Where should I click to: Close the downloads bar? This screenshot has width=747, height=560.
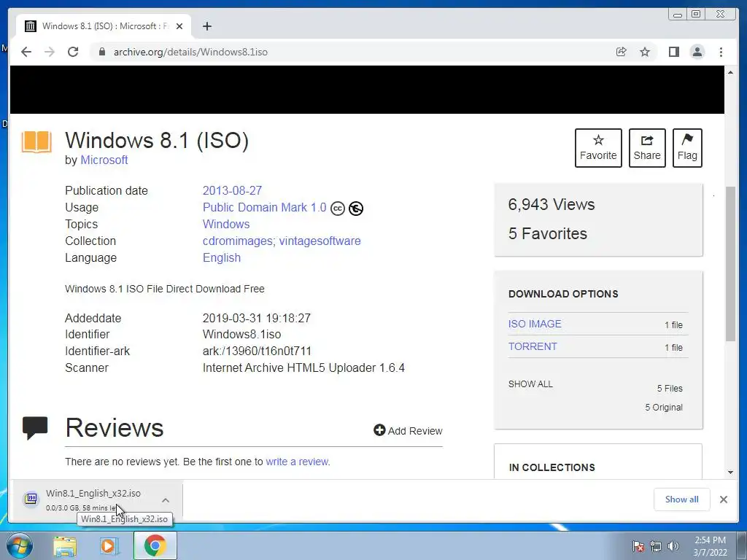[x=723, y=499]
